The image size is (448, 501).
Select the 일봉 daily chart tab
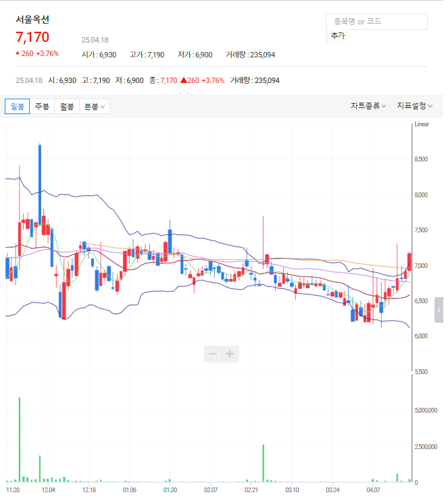[18, 107]
